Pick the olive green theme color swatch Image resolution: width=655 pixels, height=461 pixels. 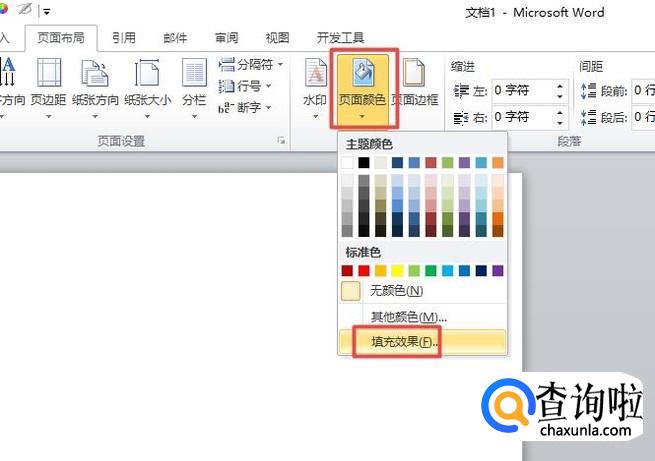click(x=447, y=162)
